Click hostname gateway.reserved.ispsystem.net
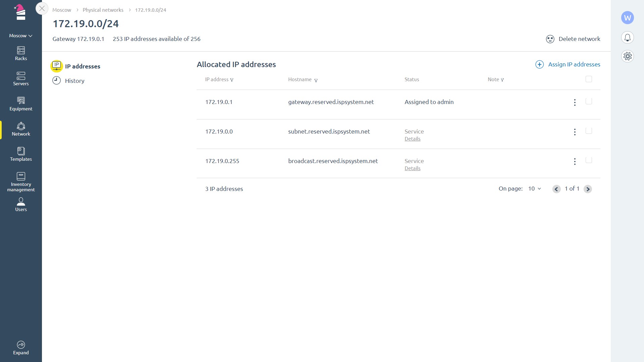 point(331,102)
